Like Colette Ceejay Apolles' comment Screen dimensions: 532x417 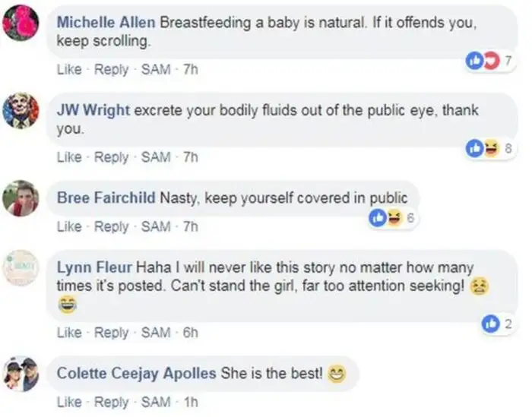[x=68, y=401]
